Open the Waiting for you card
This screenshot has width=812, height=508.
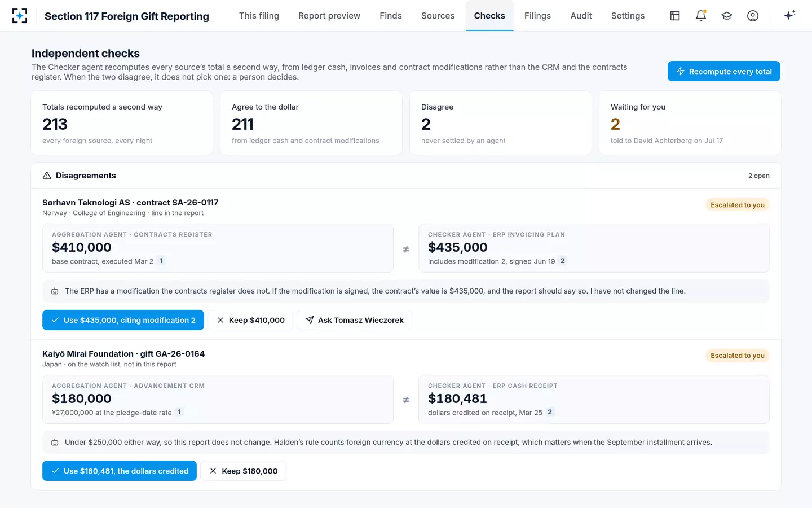click(690, 123)
